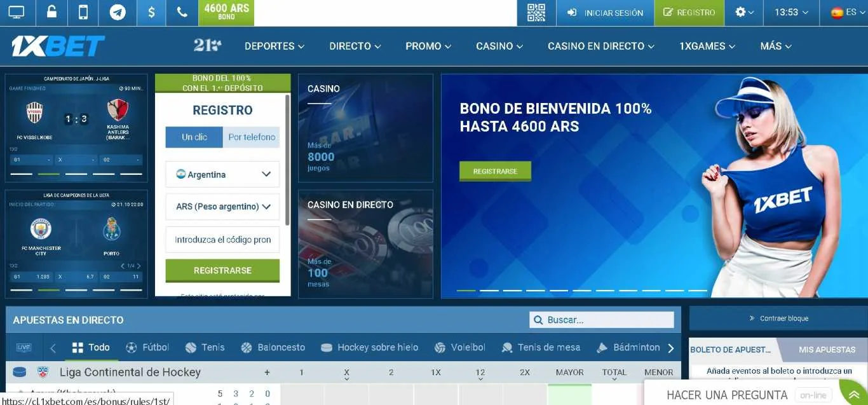Open the Promo menu
The height and width of the screenshot is (405, 868).
tap(428, 46)
